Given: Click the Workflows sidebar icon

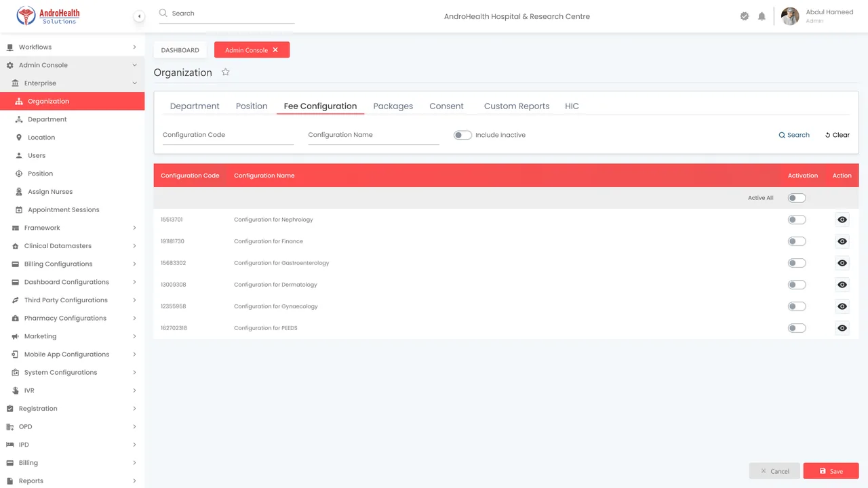Looking at the screenshot, I should coord(9,47).
